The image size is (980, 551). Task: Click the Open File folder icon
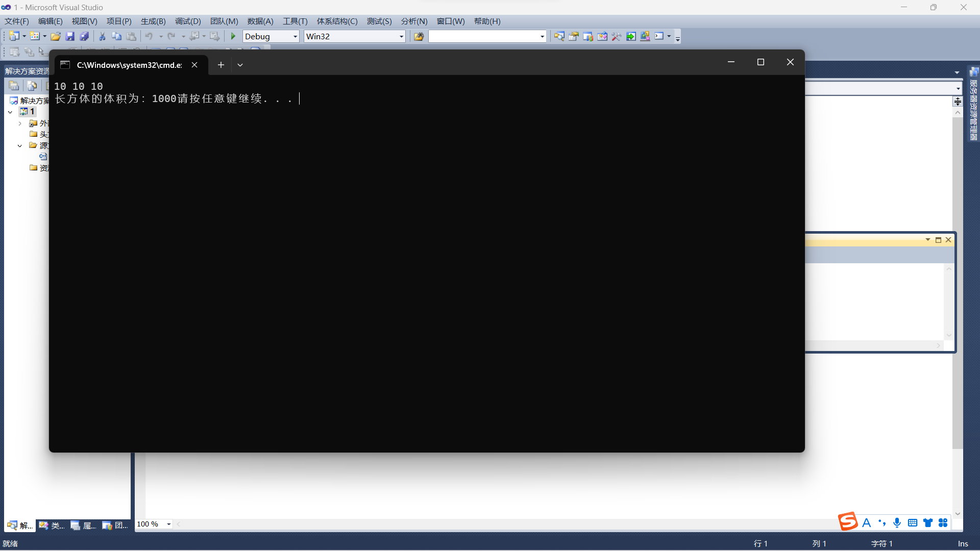pos(56,36)
